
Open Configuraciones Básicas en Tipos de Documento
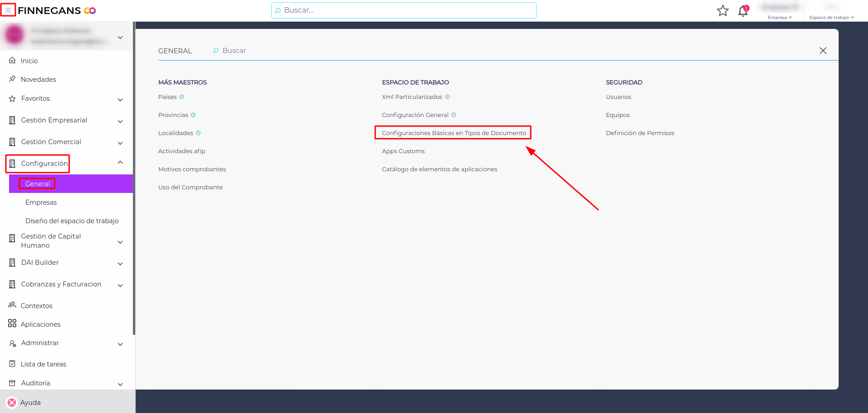pyautogui.click(x=454, y=133)
